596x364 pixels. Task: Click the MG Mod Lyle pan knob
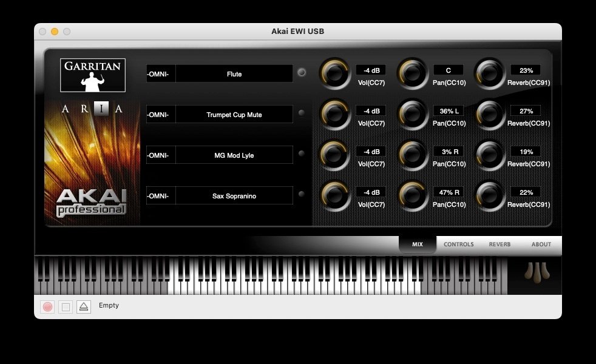coord(413,155)
